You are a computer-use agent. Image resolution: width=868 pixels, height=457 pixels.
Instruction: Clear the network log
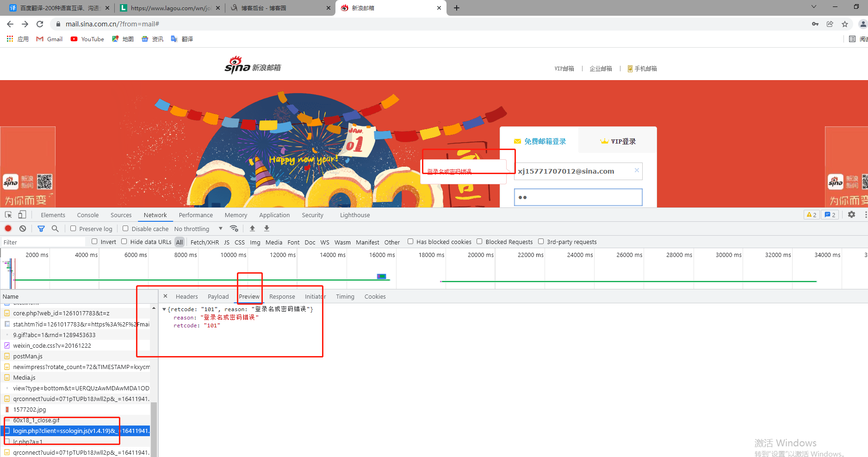(x=23, y=228)
